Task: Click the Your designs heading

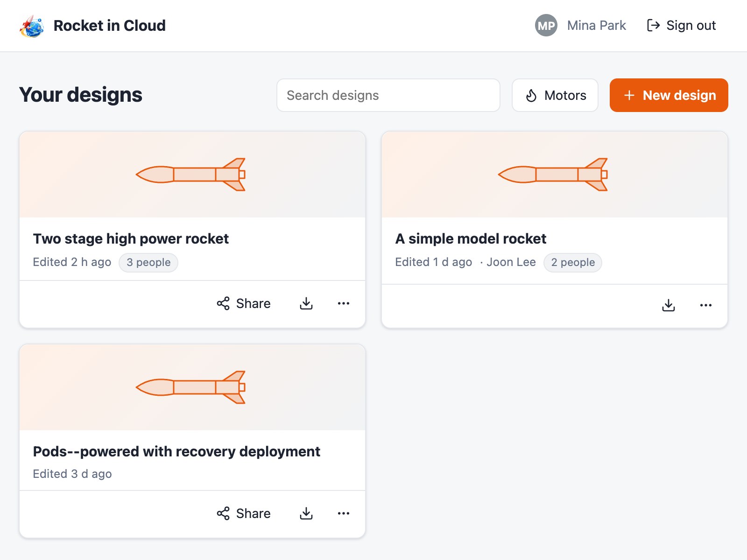Action: pyautogui.click(x=81, y=95)
